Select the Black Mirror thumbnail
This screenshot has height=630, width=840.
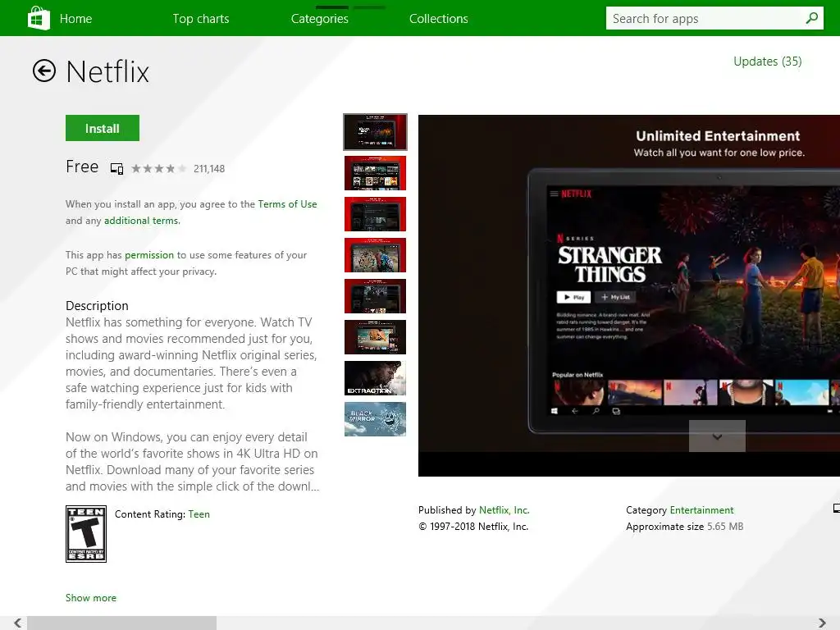coord(375,419)
